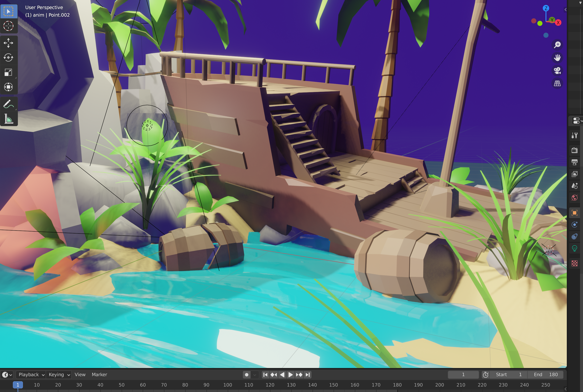
Task: Open the Light data properties tab (bulb)
Action: tap(575, 248)
